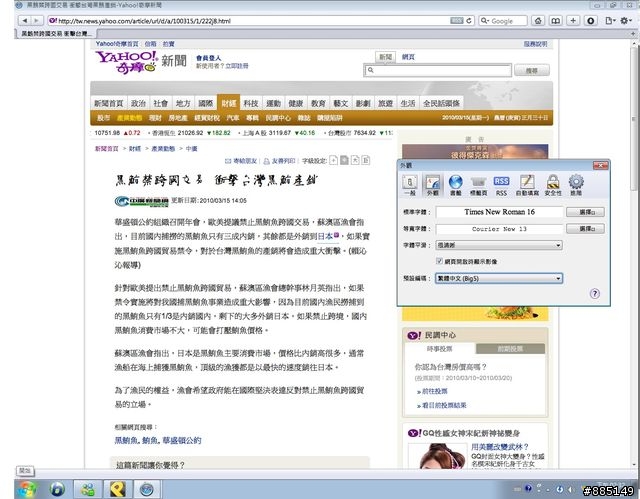The width and height of the screenshot is (640, 499).
Task: Switch to the 前期投票 previous poll tab
Action: click(x=510, y=349)
